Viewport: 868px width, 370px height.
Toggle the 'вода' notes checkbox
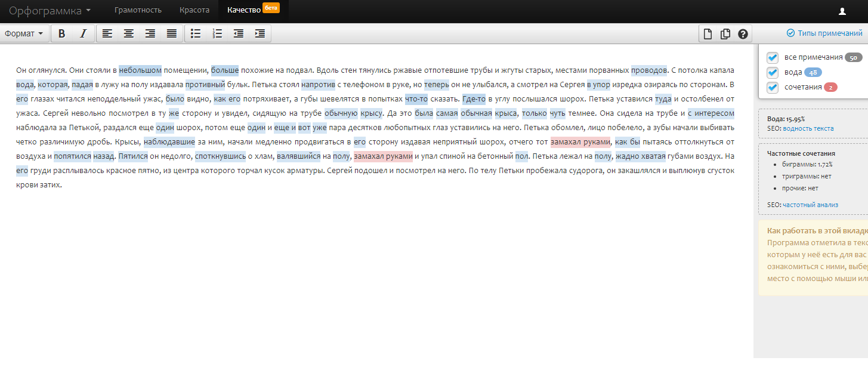coord(773,72)
